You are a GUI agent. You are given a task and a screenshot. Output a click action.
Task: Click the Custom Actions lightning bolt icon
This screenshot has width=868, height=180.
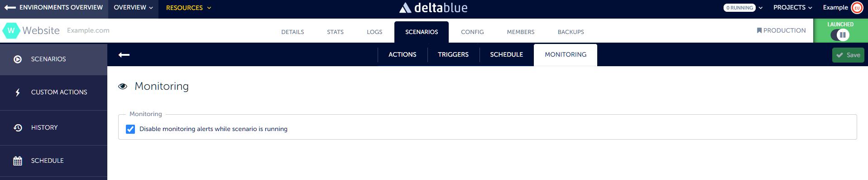click(18, 92)
